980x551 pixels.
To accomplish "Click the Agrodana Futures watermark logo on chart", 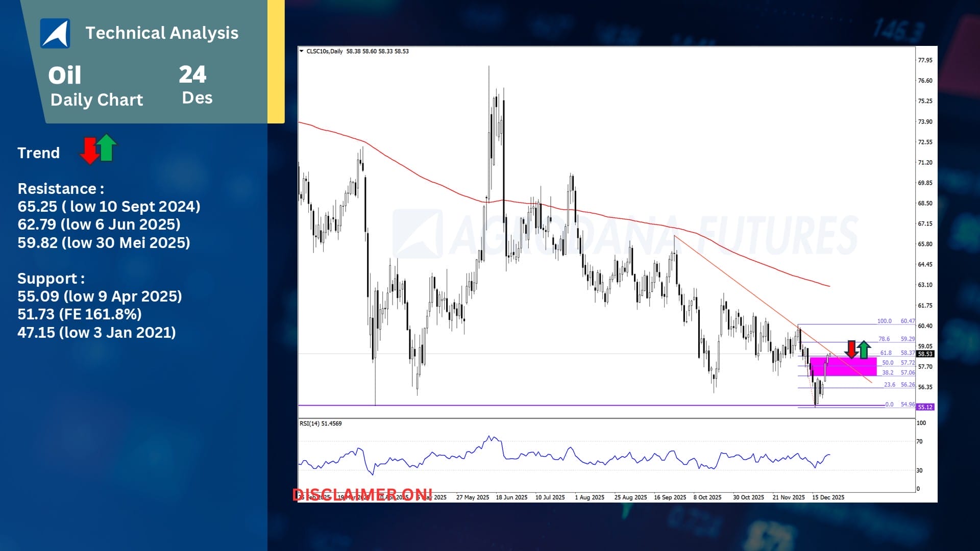I will [x=418, y=233].
